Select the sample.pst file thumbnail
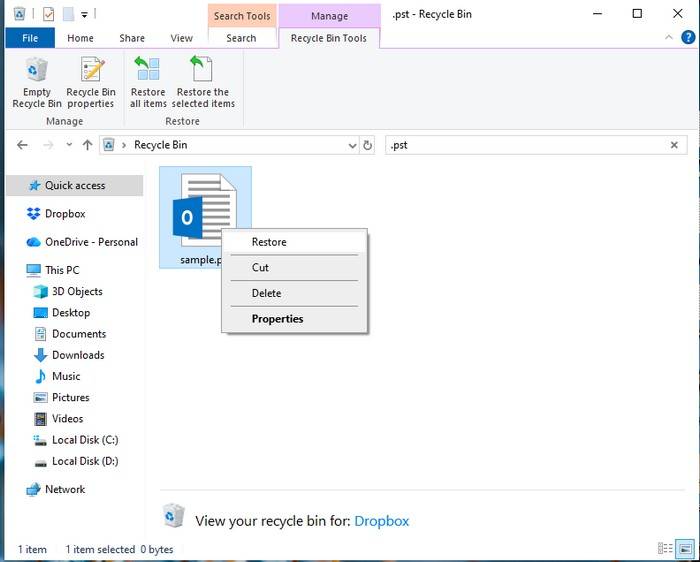The height and width of the screenshot is (562, 700). coord(205,217)
